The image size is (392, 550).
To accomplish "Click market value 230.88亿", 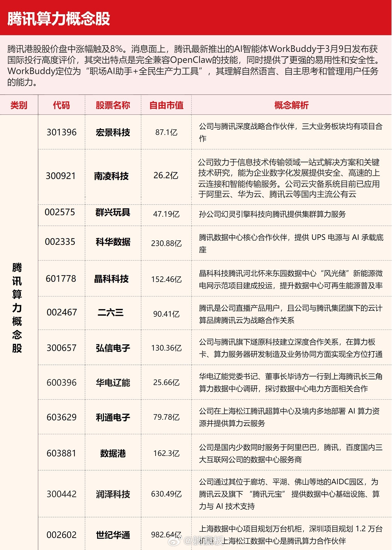I will (x=166, y=243).
